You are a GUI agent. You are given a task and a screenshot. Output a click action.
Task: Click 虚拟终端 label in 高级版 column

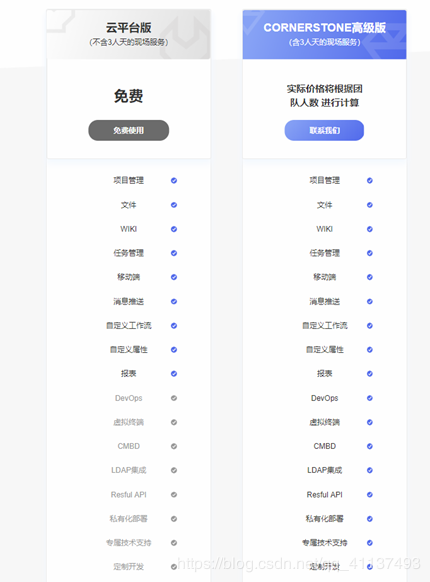[324, 422]
